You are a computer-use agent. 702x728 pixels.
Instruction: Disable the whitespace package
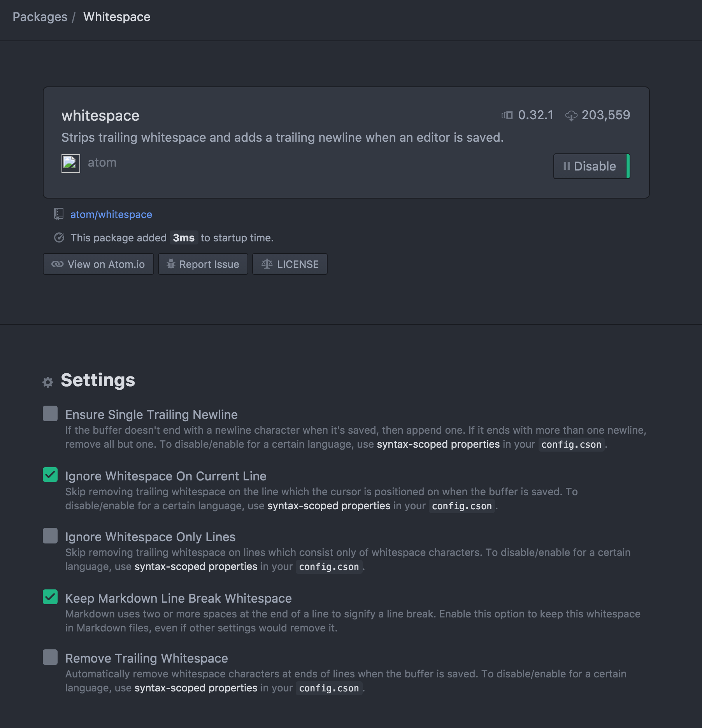click(x=591, y=166)
